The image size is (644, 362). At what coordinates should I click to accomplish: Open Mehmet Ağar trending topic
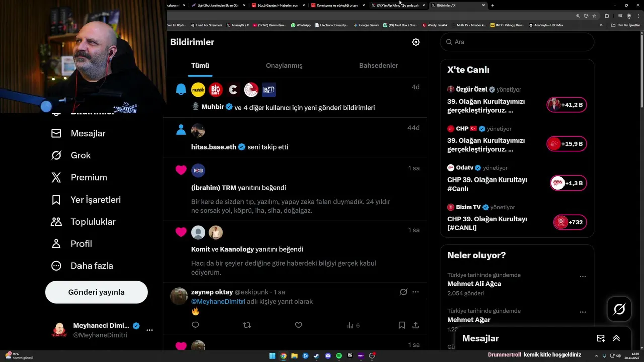[x=468, y=320]
